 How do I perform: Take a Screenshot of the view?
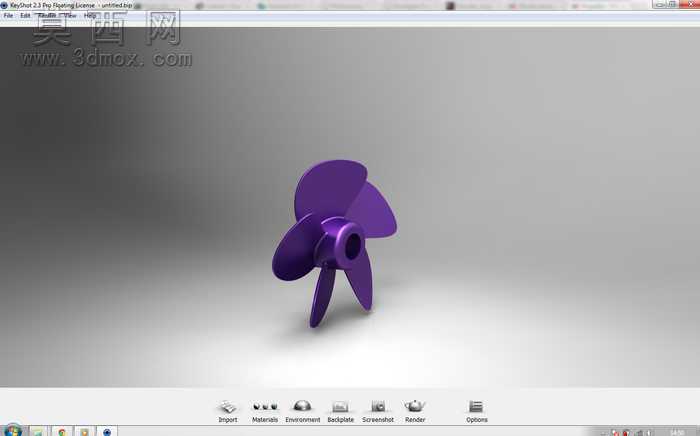click(x=378, y=411)
